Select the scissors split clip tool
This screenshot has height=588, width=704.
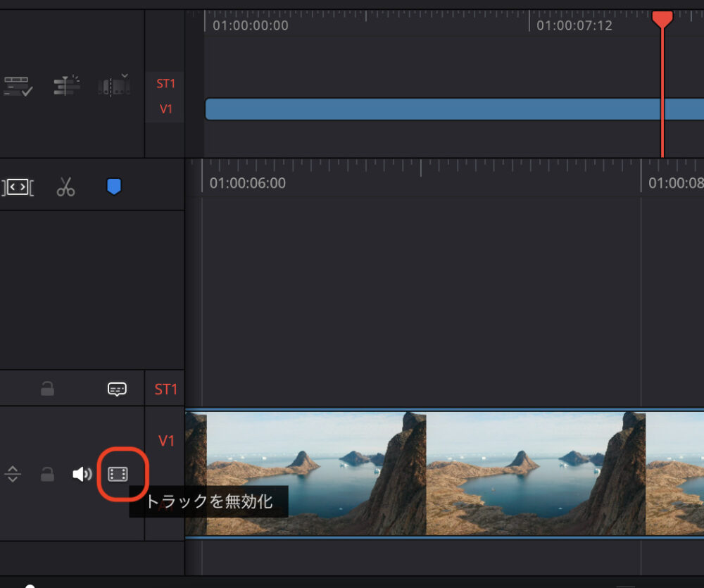tap(67, 187)
